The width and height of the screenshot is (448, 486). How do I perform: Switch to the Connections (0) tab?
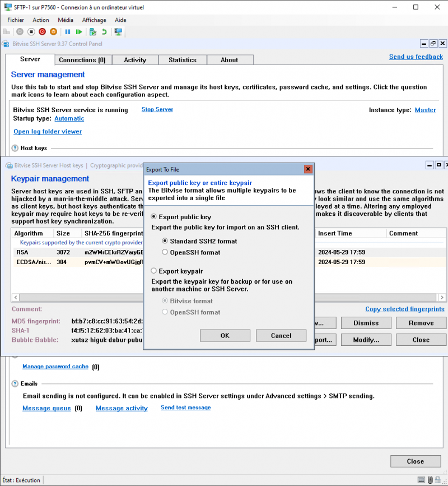pyautogui.click(x=82, y=59)
